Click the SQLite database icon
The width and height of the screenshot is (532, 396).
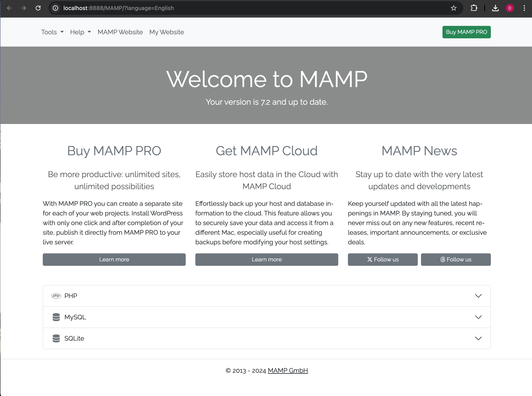point(56,338)
